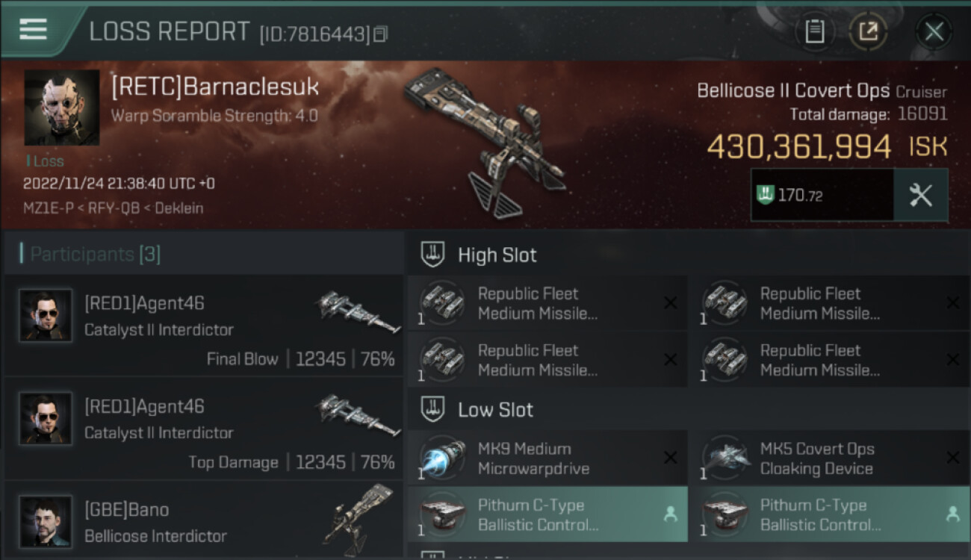This screenshot has height=560, width=971.
Task: Select MK5 Covert Ops Cloaking Device
Action: tap(829, 458)
